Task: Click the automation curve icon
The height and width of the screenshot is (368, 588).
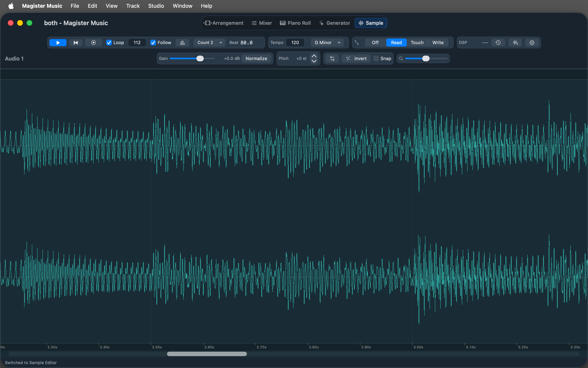Action: (x=357, y=43)
